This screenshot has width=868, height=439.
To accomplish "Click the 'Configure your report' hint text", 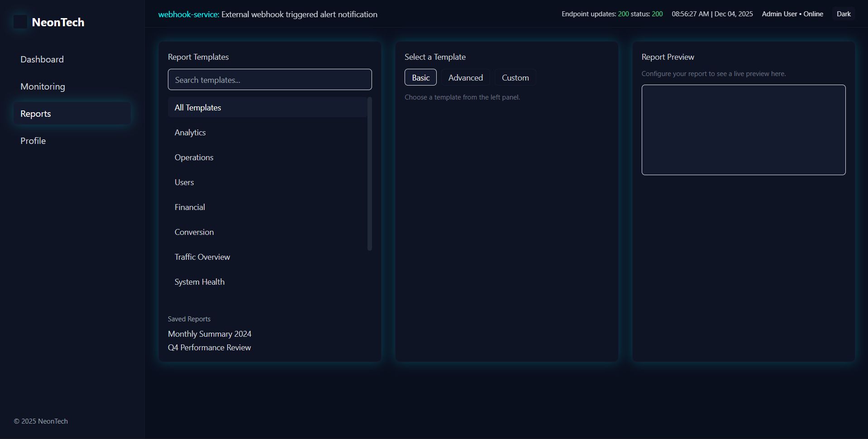I will [714, 74].
